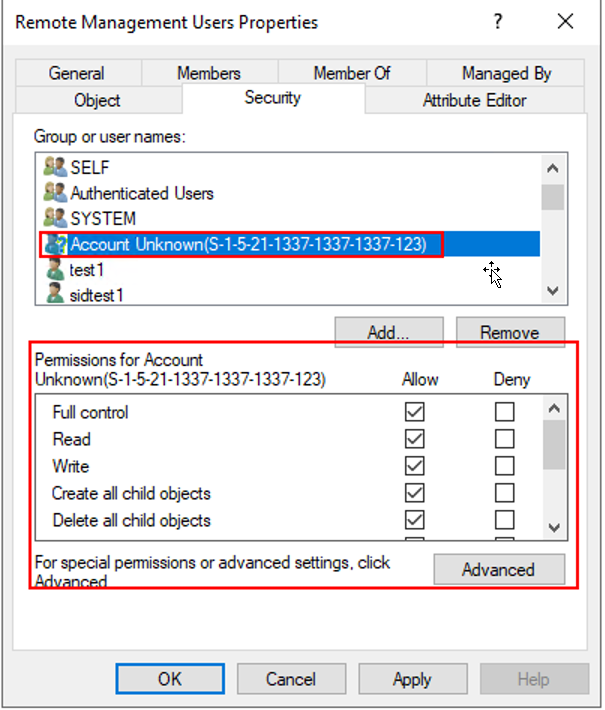Toggle Allow checkbox for Full control
The width and height of the screenshot is (605, 710).
[x=414, y=412]
